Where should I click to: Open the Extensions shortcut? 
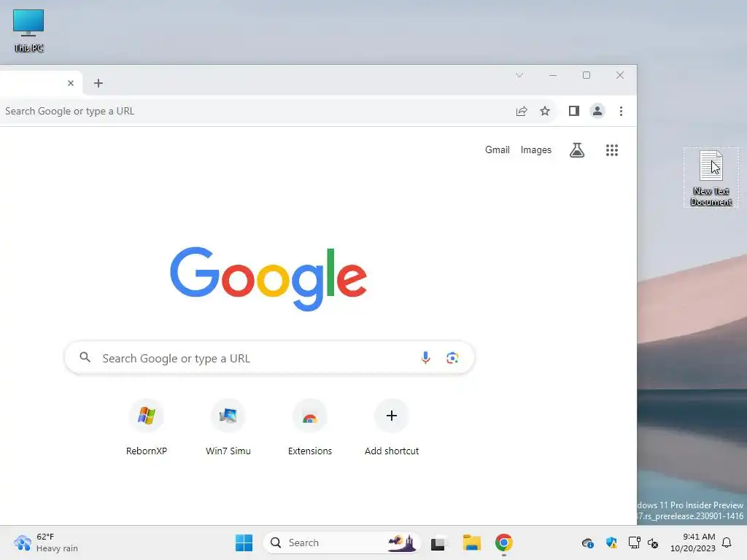pyautogui.click(x=309, y=427)
